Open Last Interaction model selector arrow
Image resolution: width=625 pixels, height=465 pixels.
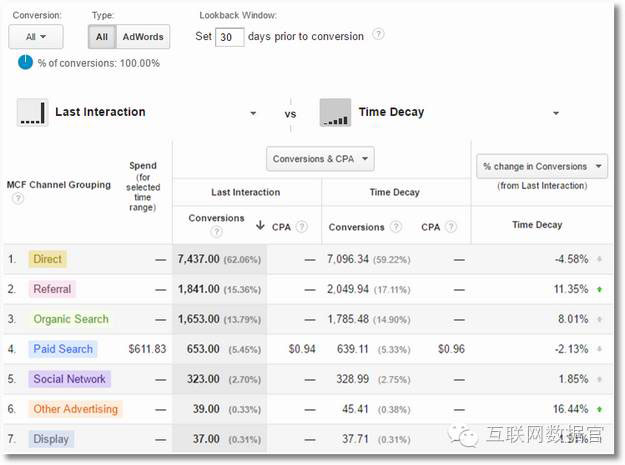[x=253, y=113]
